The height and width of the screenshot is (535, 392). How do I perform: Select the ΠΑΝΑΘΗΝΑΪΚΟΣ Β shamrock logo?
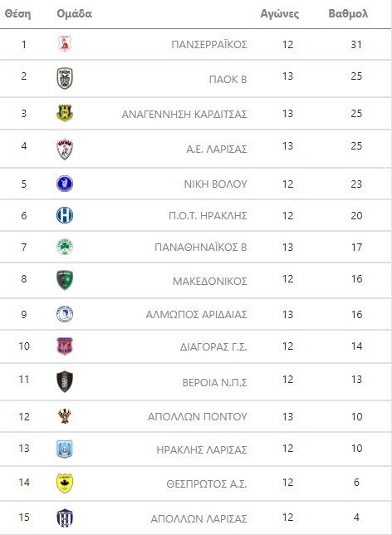tap(65, 247)
